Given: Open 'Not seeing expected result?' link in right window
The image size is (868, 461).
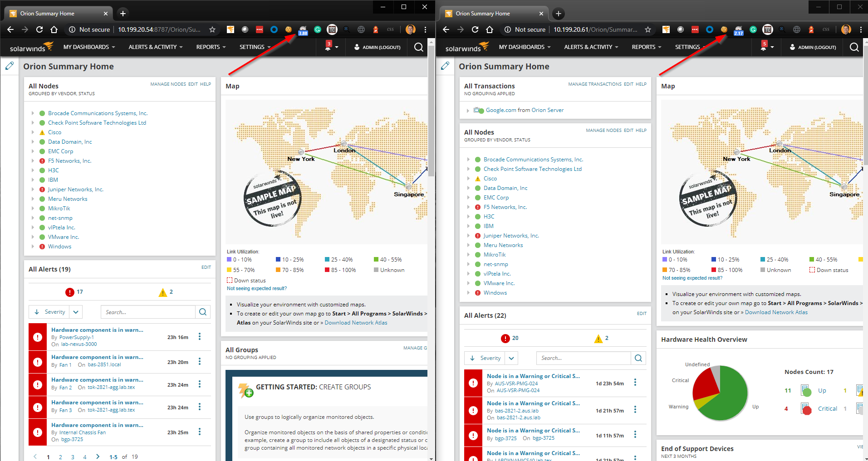Looking at the screenshot, I should point(692,278).
